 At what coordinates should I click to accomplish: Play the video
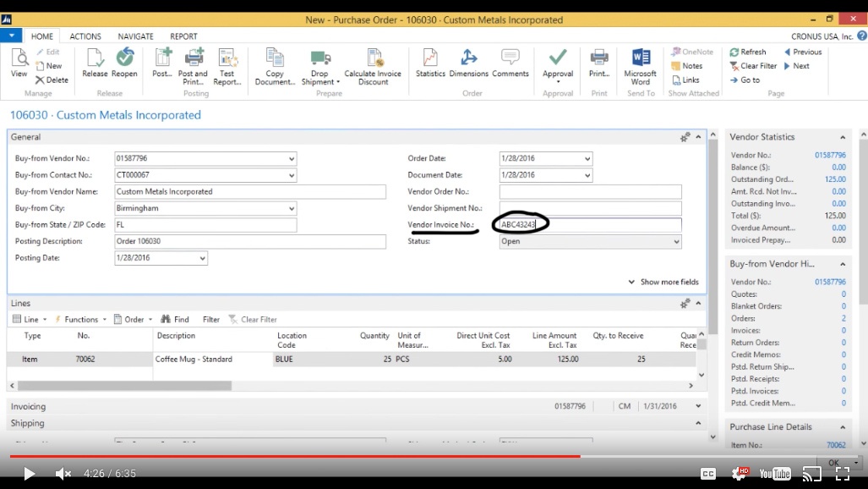[29, 474]
